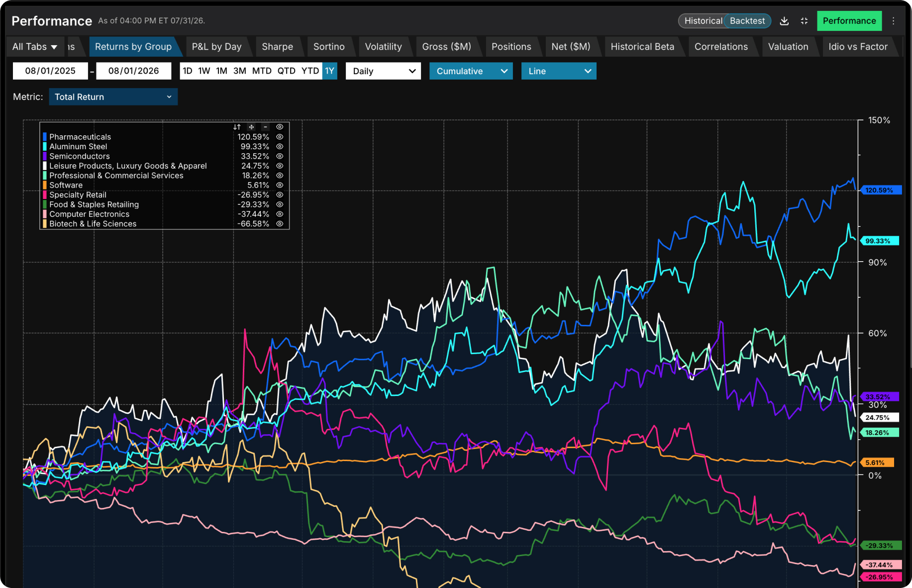This screenshot has height=588, width=912.
Task: Click the collapse fullscreen icon
Action: click(x=804, y=21)
